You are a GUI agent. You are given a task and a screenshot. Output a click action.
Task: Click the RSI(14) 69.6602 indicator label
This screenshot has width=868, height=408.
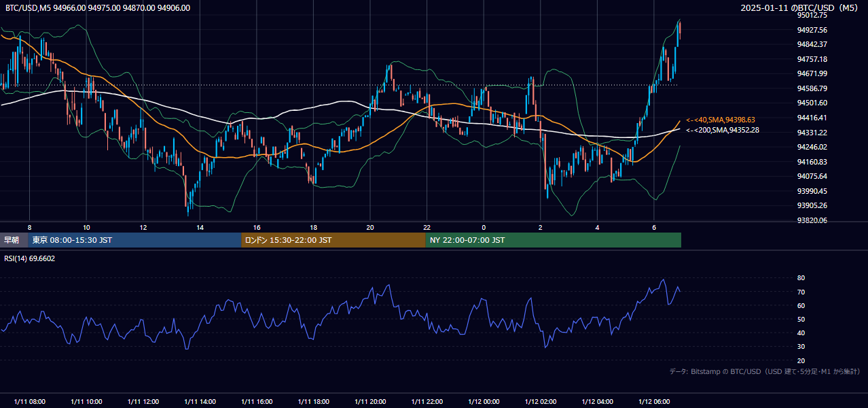coord(30,258)
